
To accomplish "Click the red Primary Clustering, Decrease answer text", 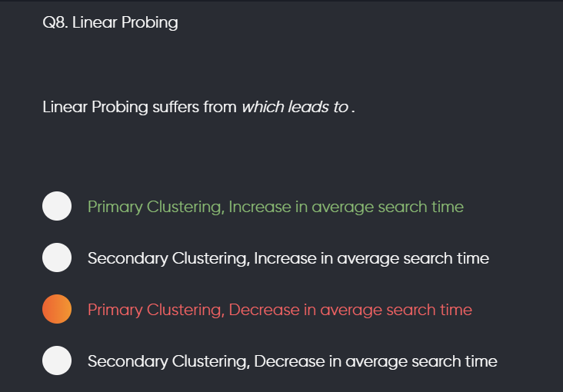I will pos(280,311).
